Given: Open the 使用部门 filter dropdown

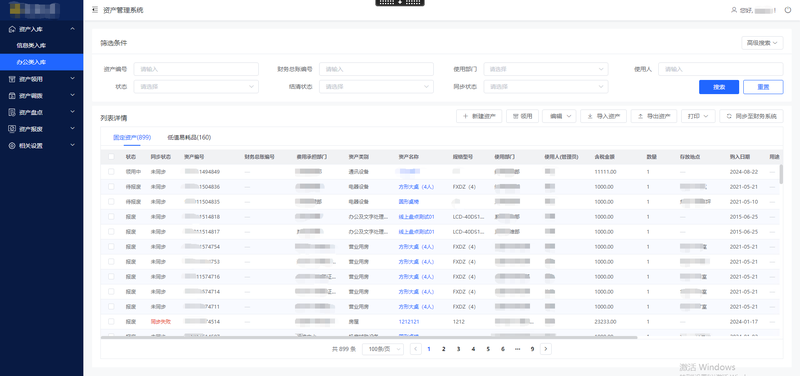Looking at the screenshot, I should 546,69.
